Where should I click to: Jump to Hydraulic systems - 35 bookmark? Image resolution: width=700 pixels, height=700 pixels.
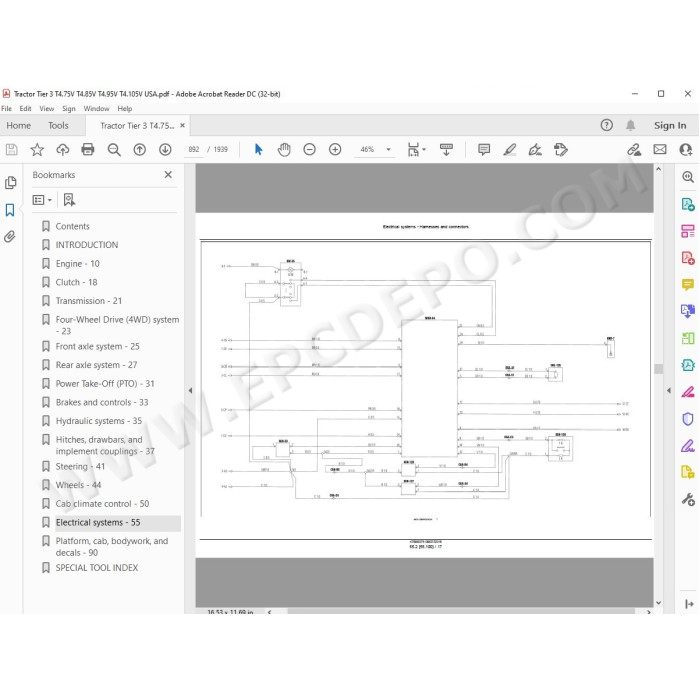coord(99,421)
